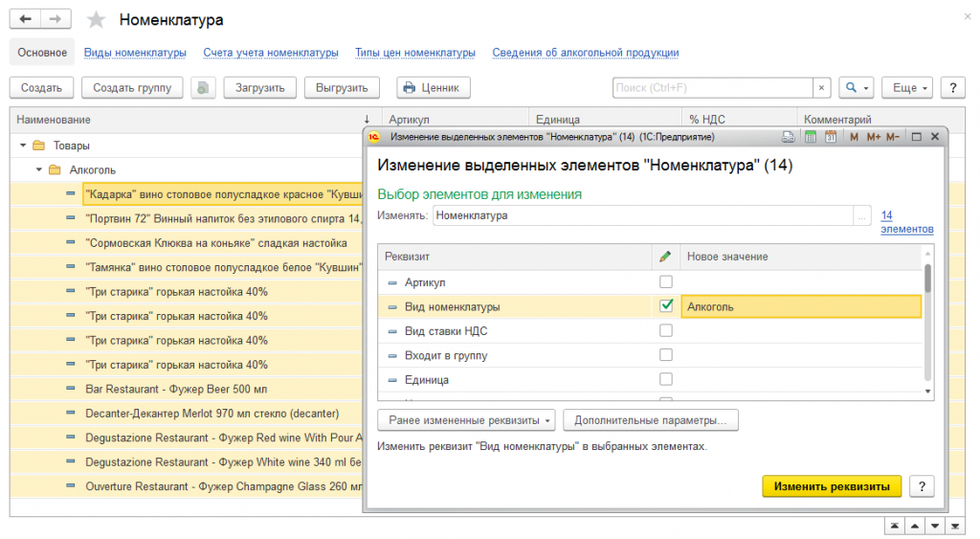Viewport: 980px width, 539px height.
Task: Open Сведения об алкогольной продукции tab
Action: click(585, 53)
